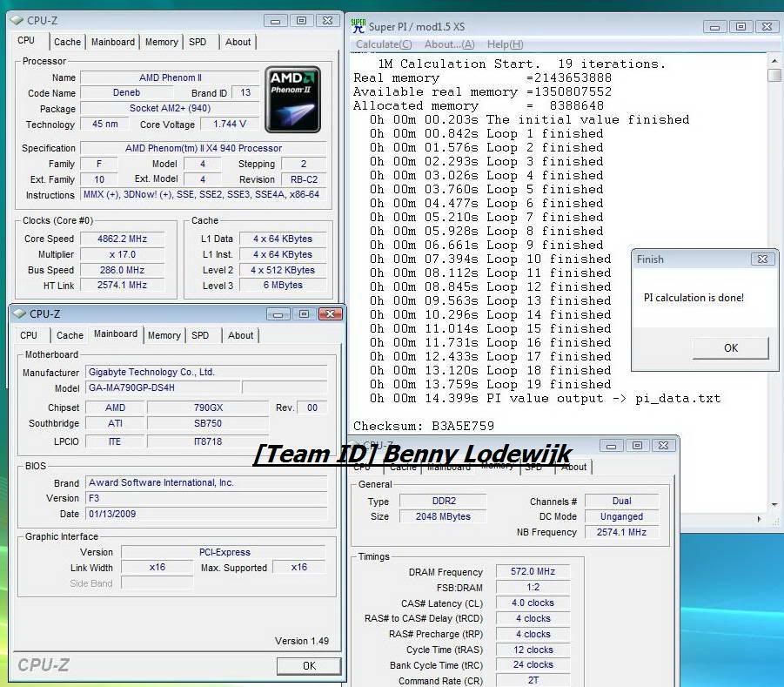Image resolution: width=784 pixels, height=687 pixels.
Task: Open the About menu in Super PI
Action: 449,44
